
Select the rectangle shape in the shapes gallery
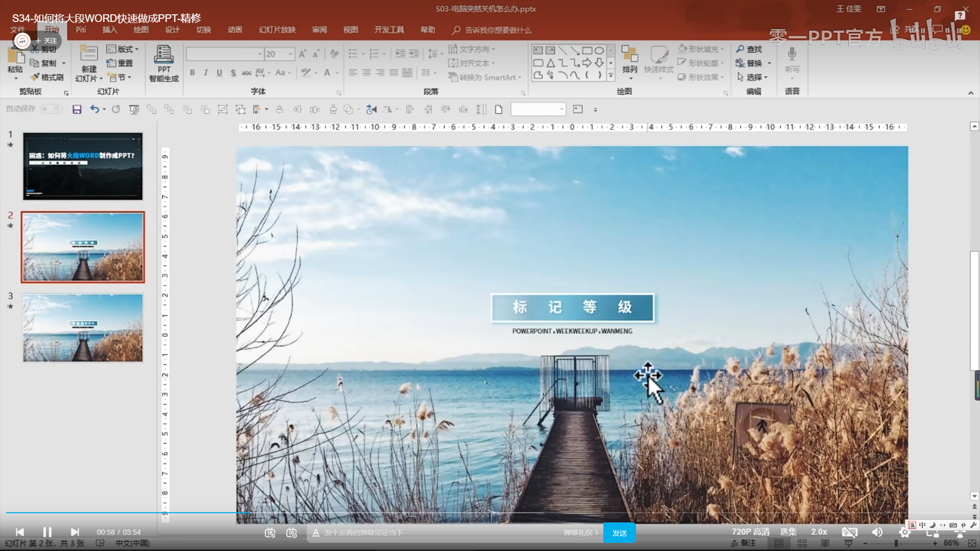coord(587,51)
